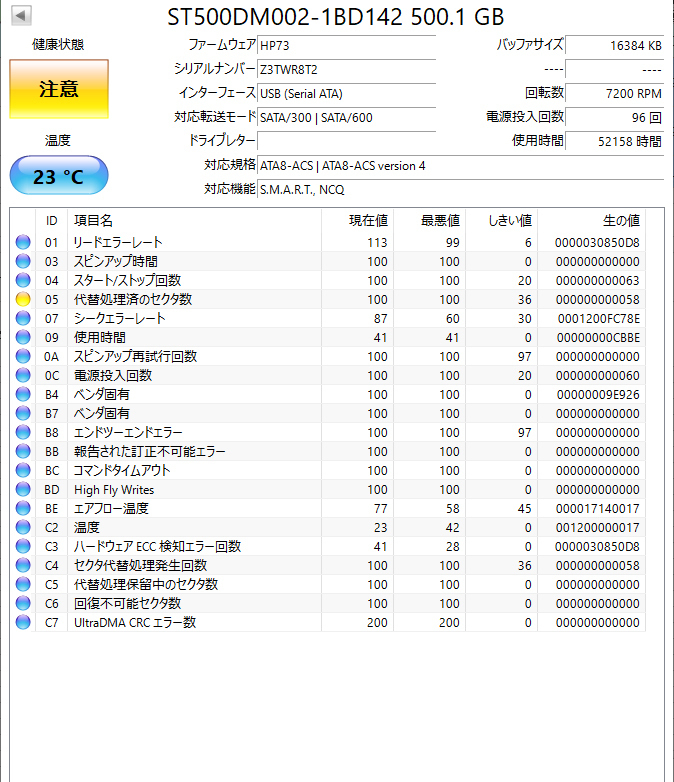This screenshot has width=674, height=782.
Task: Click raw value 000000000063 in row 04
Action: (598, 280)
